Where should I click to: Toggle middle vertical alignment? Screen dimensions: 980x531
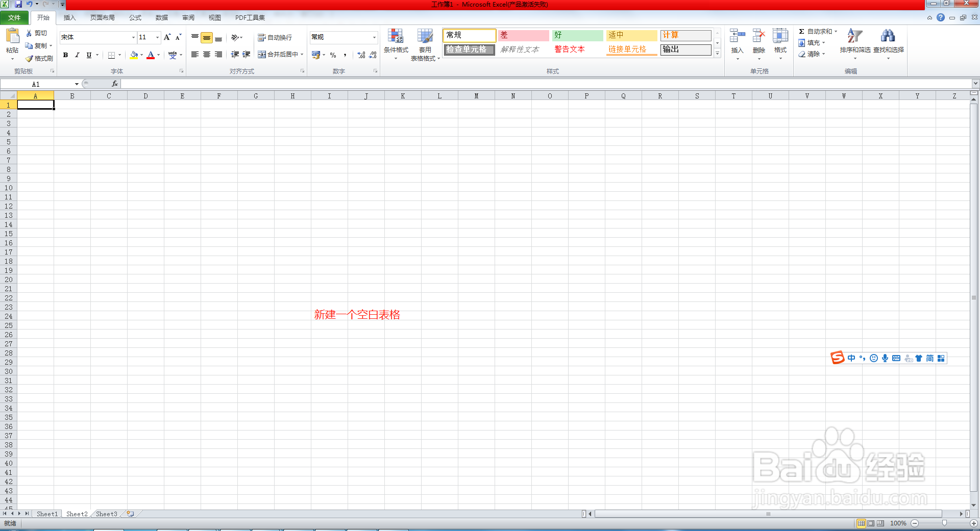(207, 37)
